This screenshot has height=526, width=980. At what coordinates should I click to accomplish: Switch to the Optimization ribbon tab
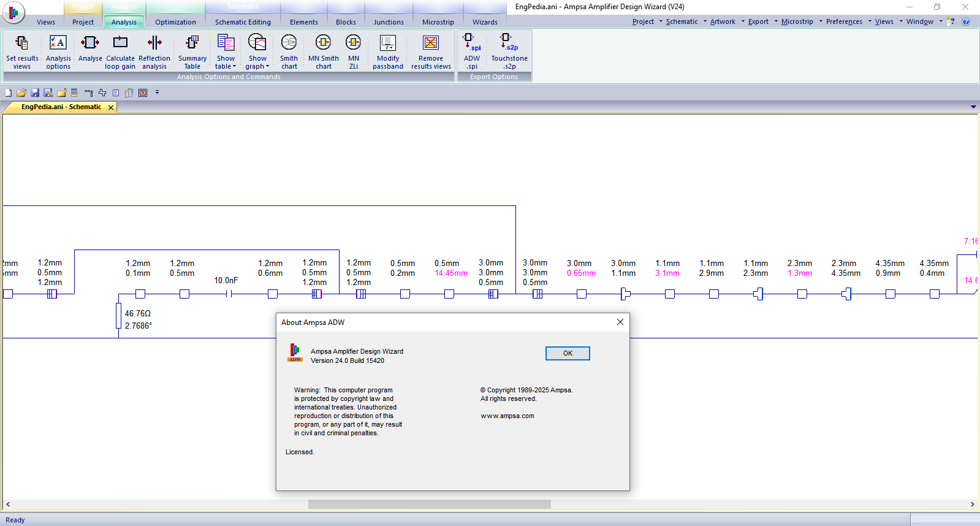[x=175, y=22]
